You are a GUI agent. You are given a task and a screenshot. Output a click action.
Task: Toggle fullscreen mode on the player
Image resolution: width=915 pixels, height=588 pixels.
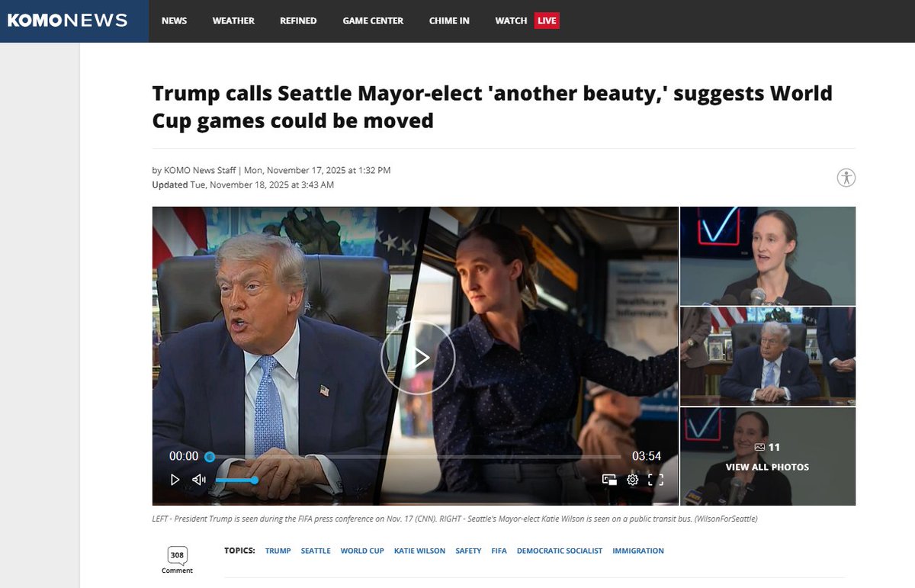[656, 480]
